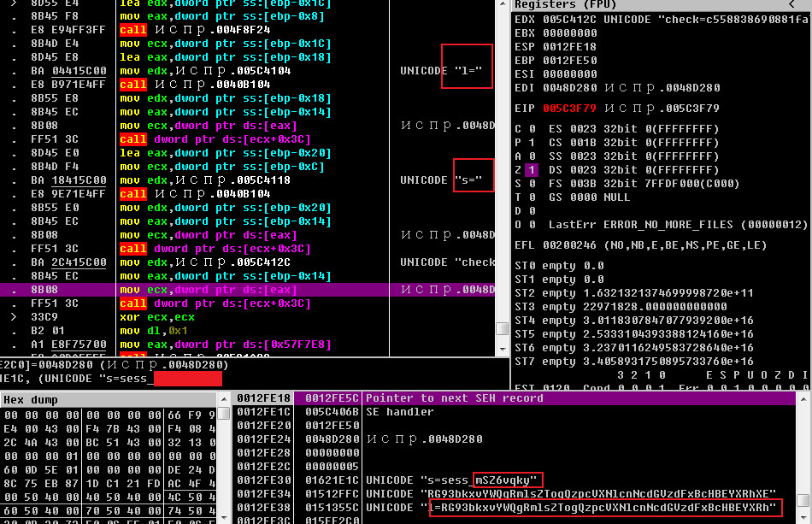Toggle the C carry flag value
This screenshot has height=524, width=812.
coord(529,129)
